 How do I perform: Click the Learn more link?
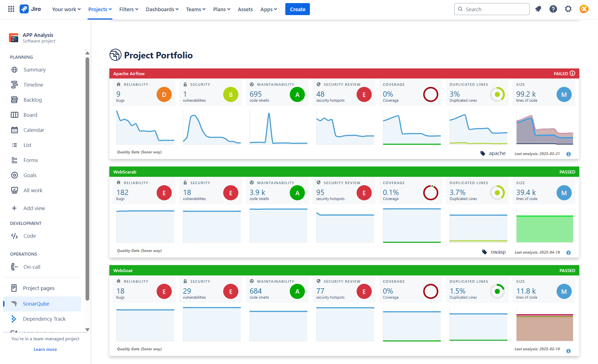click(x=45, y=349)
